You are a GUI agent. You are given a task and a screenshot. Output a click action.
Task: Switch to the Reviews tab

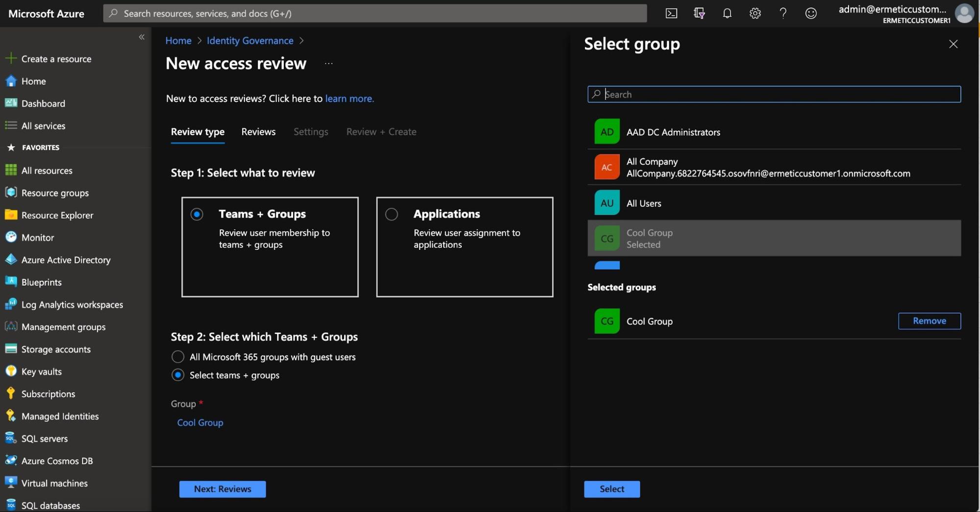(258, 131)
